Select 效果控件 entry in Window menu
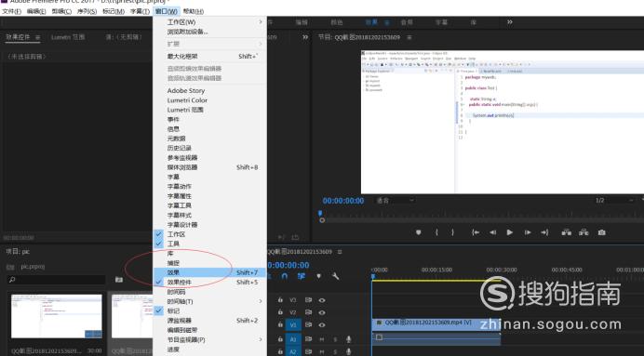Screen dimensions: 644x356 tap(209, 283)
